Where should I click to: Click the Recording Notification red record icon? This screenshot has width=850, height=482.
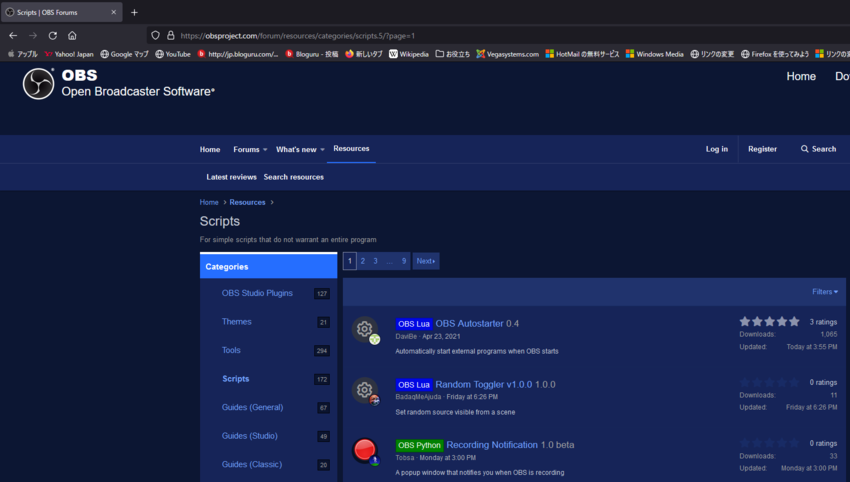365,451
